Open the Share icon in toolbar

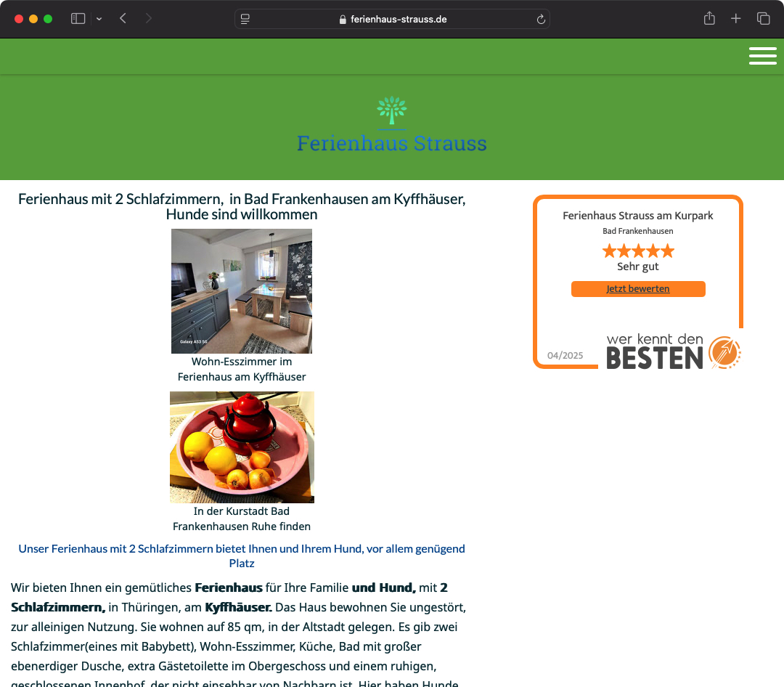[x=709, y=18]
